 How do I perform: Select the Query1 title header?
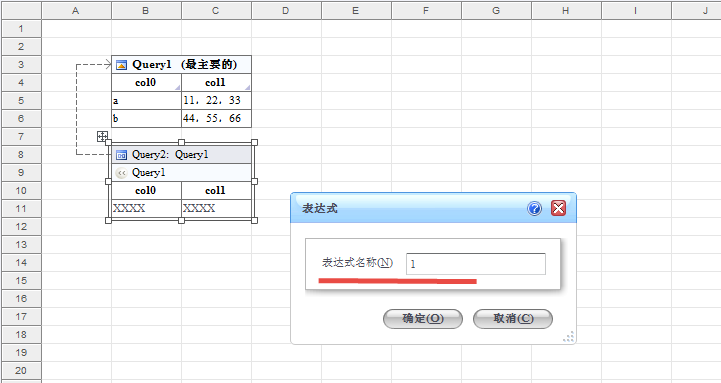(x=181, y=65)
